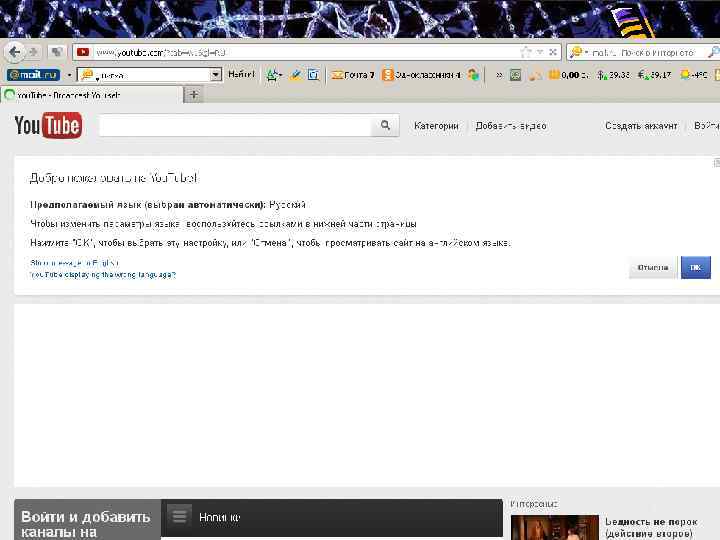Expand the Mail.ru toolbar search combo arrow
The image size is (720, 540).
coord(215,75)
